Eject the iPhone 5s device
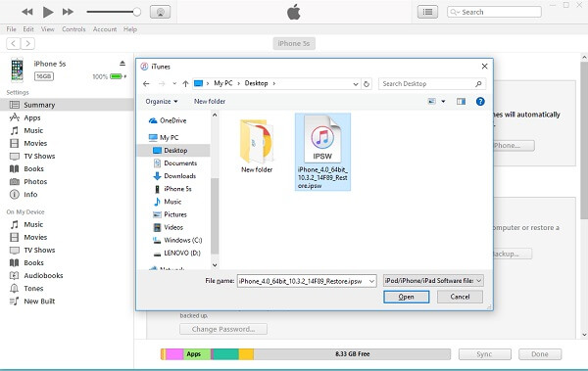The image size is (588, 371). (x=122, y=63)
